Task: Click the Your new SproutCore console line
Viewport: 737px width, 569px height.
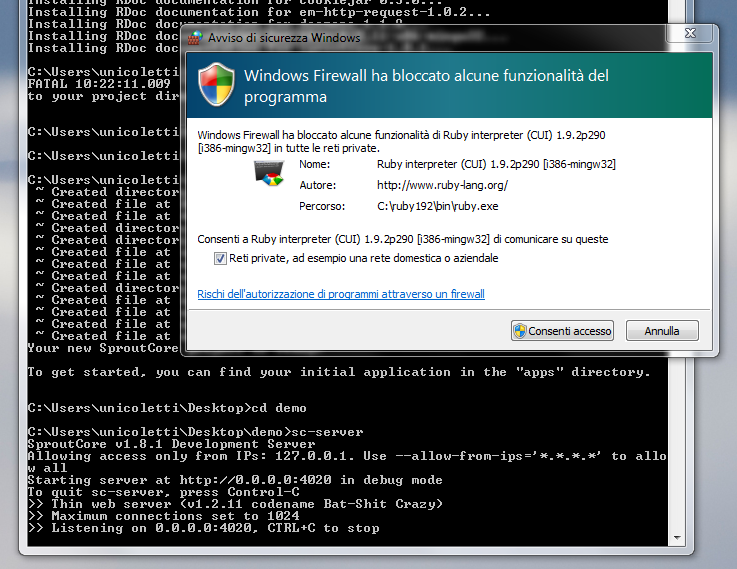Action: [103, 348]
